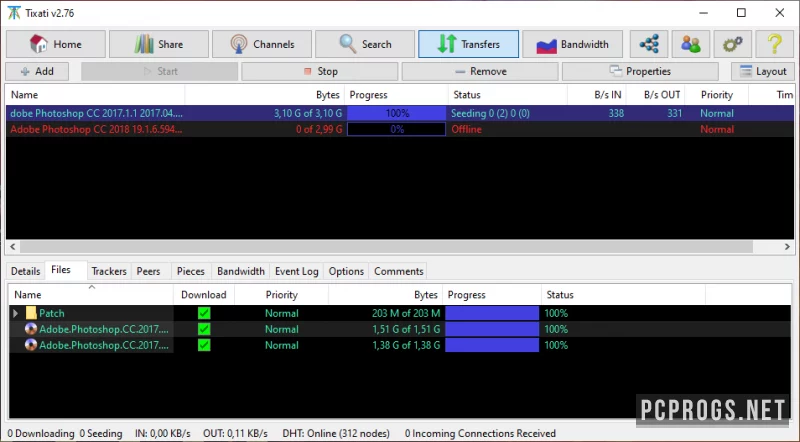This screenshot has width=800, height=442.
Task: Click the Add transfer button
Action: pos(37,71)
